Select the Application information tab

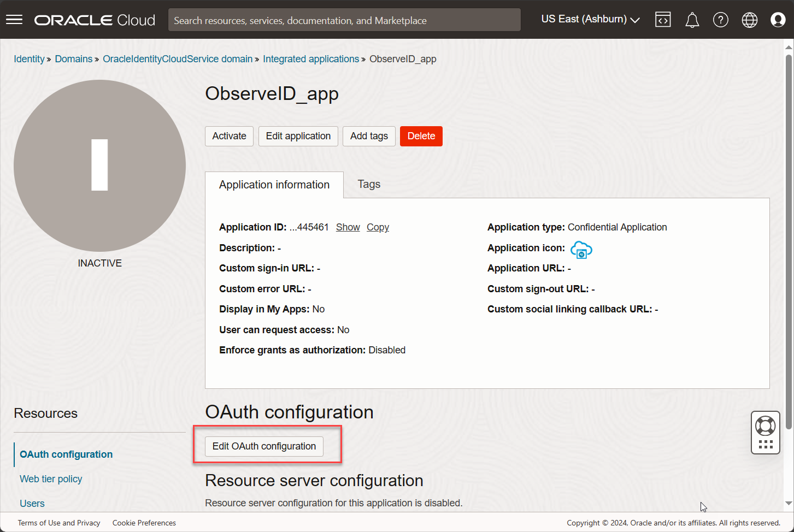coord(274,185)
